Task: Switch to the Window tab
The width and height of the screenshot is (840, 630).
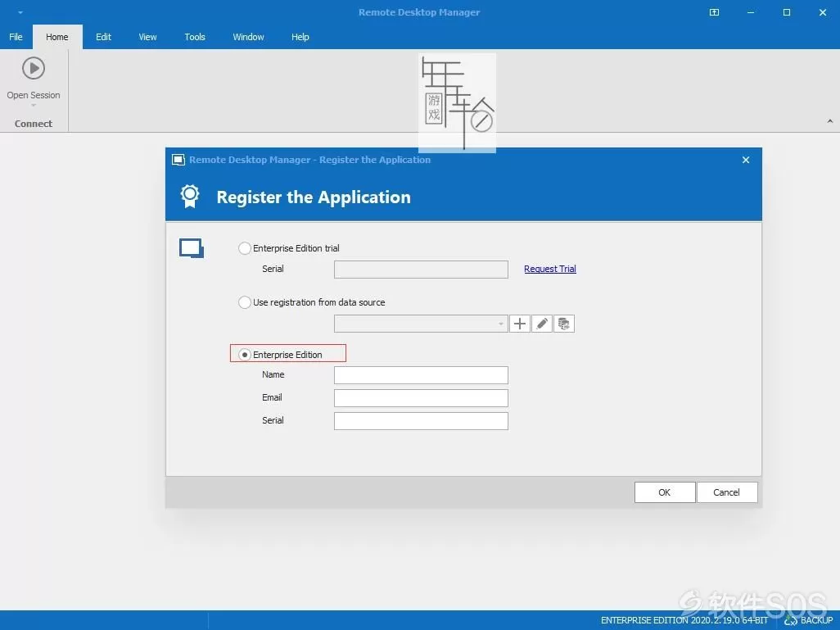Action: pos(248,37)
